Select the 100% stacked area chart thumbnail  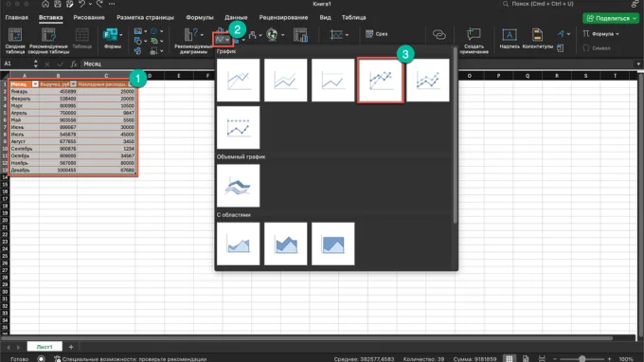click(x=333, y=244)
